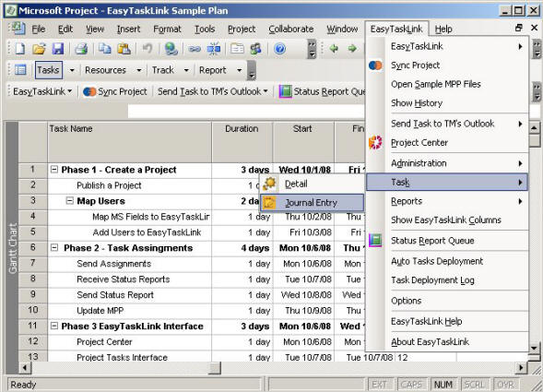The height and width of the screenshot is (392, 543).
Task: Open Send Task to TM's Outlook toolbar dropdown
Action: (213, 92)
